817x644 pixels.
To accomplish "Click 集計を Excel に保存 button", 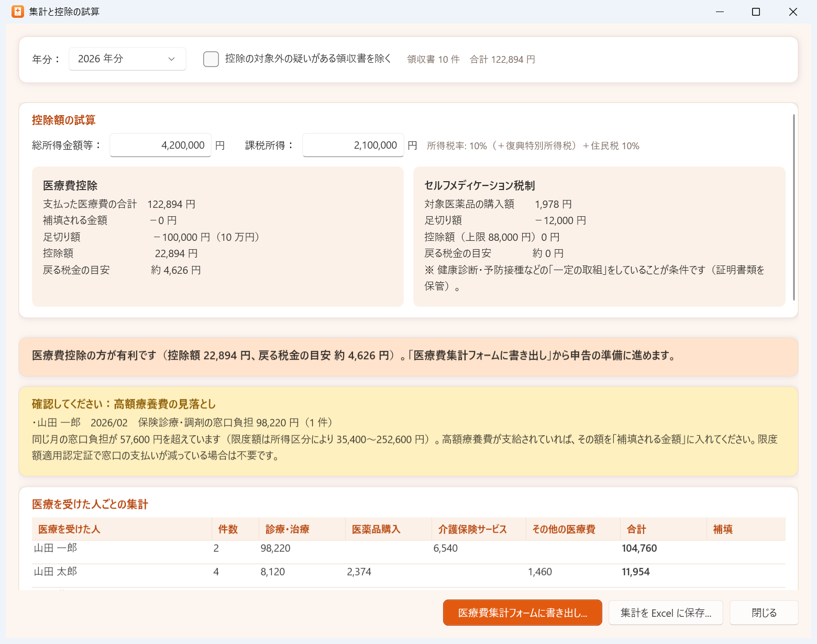I will tap(666, 613).
